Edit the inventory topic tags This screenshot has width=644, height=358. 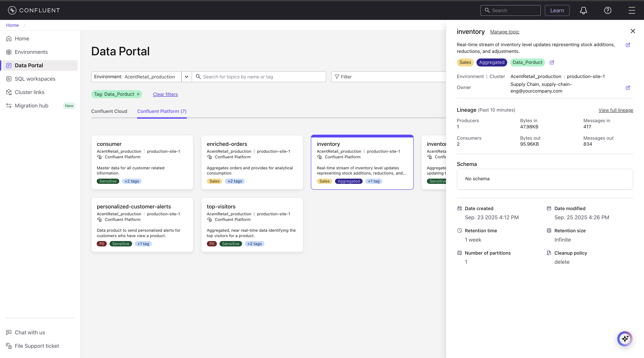pos(552,62)
